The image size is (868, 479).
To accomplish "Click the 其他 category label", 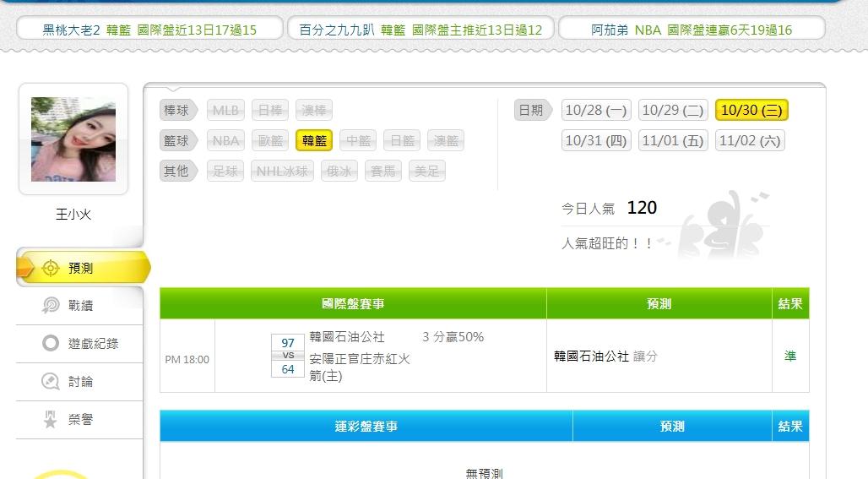I will pos(177,171).
